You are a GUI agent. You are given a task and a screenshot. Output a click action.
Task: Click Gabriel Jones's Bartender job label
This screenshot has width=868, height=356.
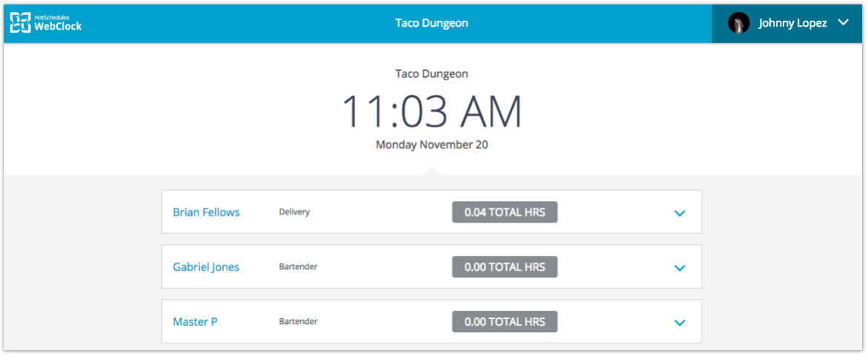(x=299, y=267)
